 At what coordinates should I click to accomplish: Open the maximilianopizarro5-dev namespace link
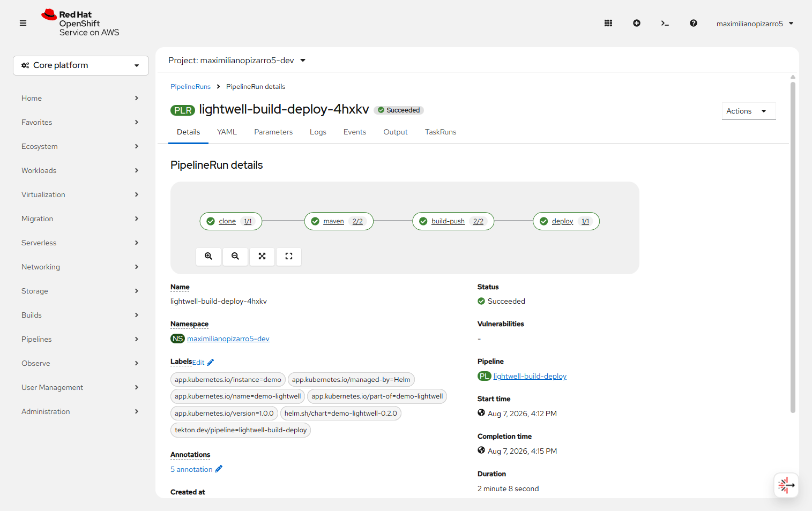(x=228, y=339)
